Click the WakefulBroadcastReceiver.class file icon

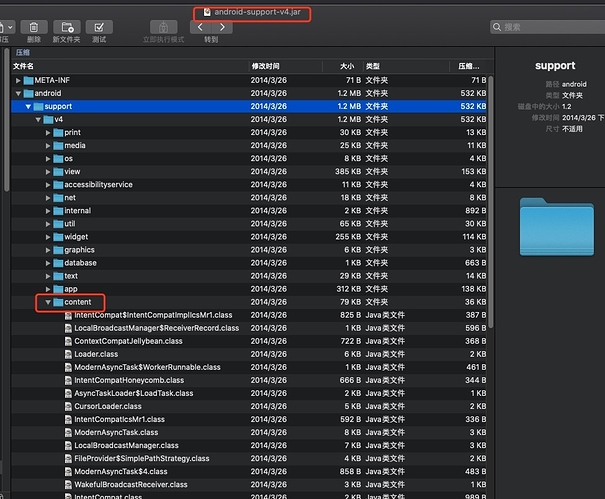(68, 485)
